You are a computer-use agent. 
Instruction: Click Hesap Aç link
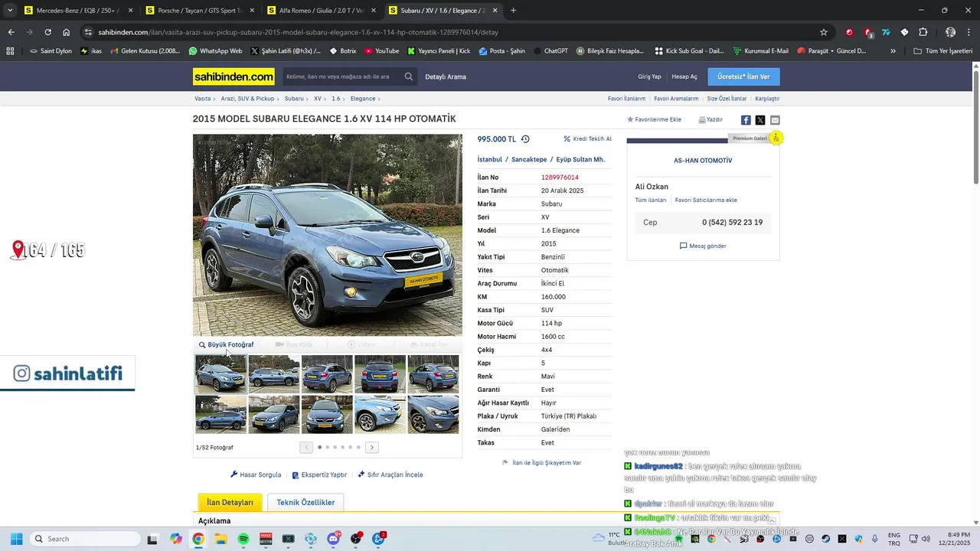click(684, 77)
